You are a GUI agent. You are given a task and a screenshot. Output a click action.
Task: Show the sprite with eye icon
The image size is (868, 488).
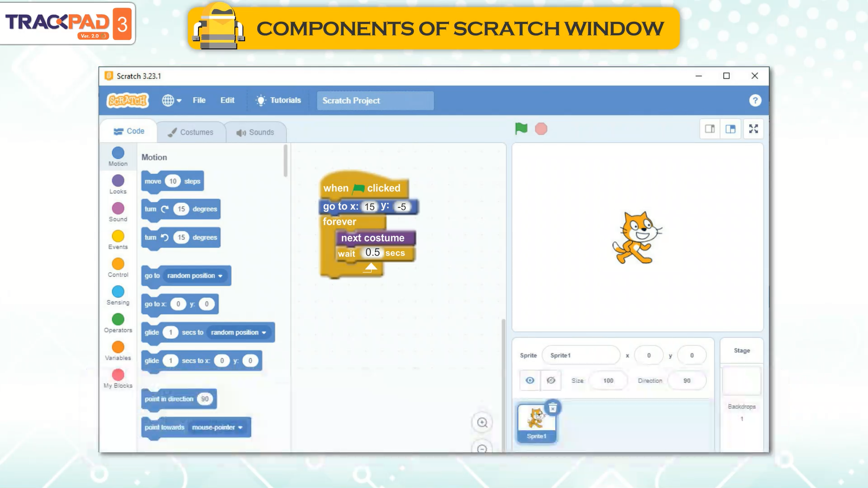tap(530, 380)
